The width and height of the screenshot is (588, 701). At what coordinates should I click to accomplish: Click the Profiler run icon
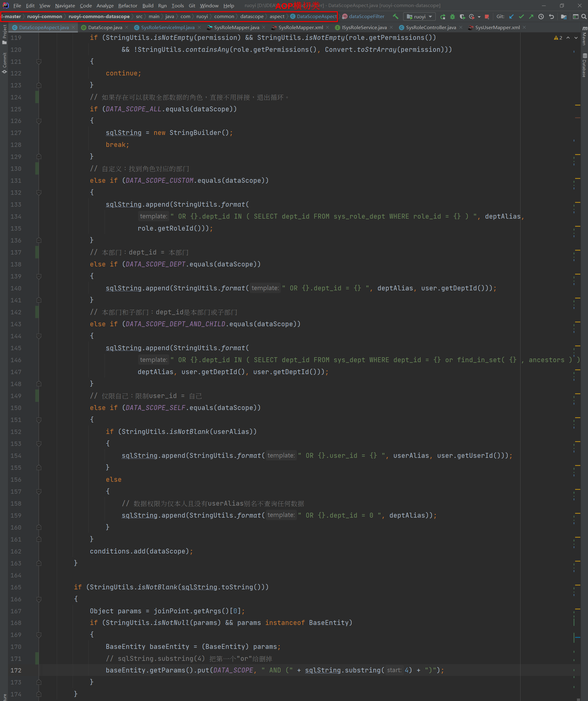click(x=472, y=17)
